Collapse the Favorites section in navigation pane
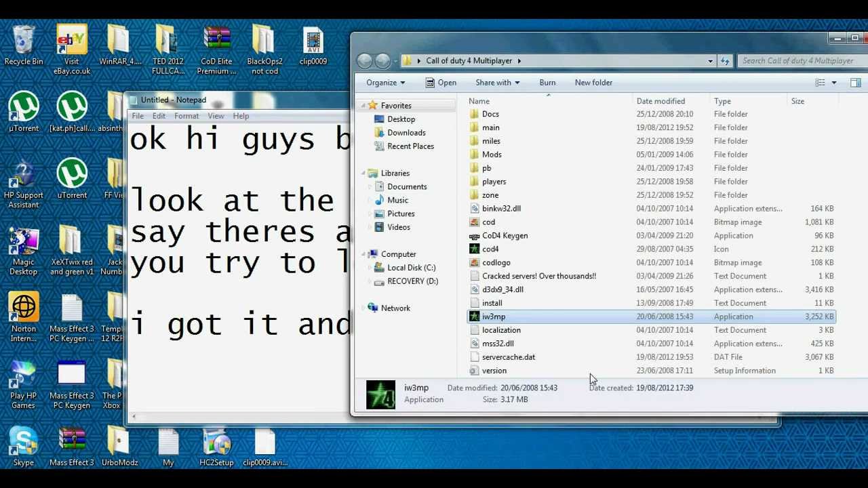Viewport: 868px width, 488px height. pos(363,106)
